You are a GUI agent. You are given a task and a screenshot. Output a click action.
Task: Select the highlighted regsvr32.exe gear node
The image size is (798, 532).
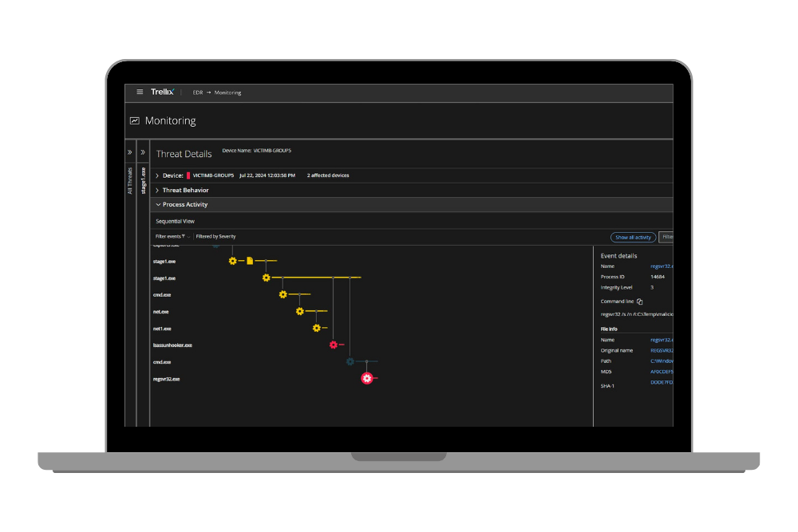[x=367, y=378]
